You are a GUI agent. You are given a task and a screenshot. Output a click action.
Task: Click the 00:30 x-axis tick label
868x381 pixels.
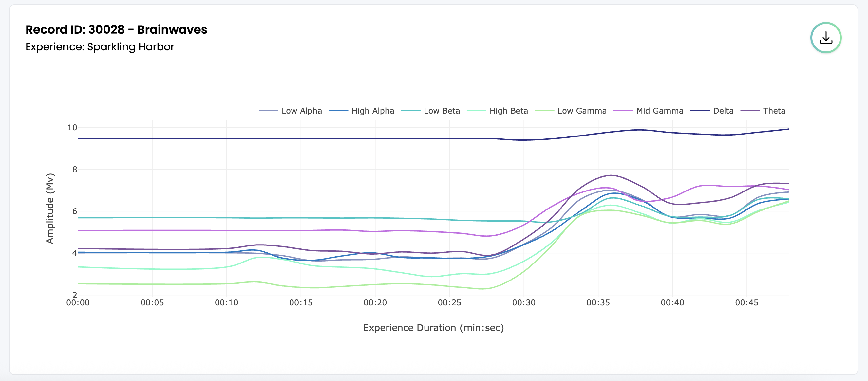(x=524, y=302)
